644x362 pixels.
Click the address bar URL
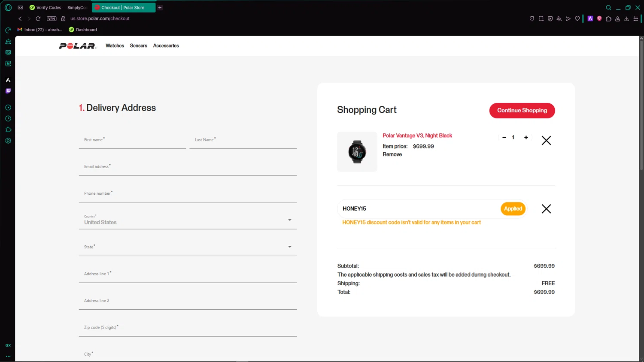(100, 18)
